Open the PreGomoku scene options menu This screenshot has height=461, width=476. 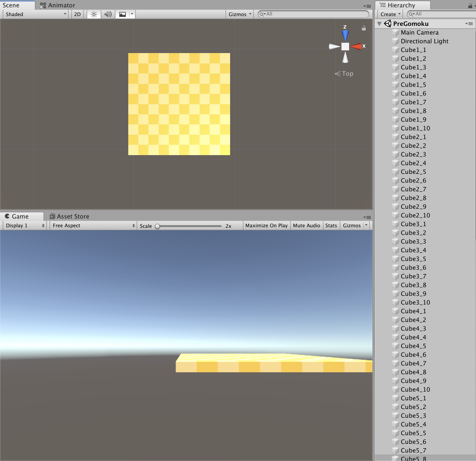point(469,24)
